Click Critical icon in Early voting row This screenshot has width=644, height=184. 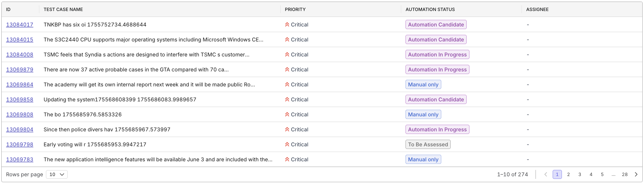287,145
